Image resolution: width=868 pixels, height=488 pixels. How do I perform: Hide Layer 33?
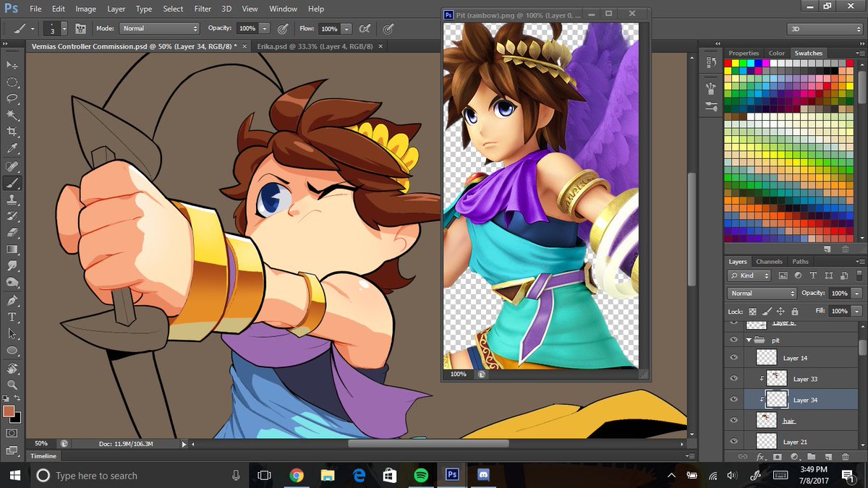point(734,379)
